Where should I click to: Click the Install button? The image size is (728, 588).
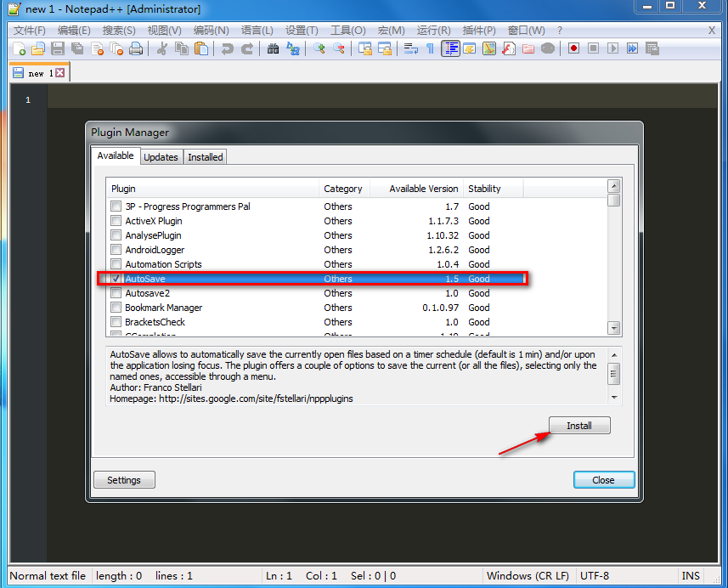coord(579,426)
